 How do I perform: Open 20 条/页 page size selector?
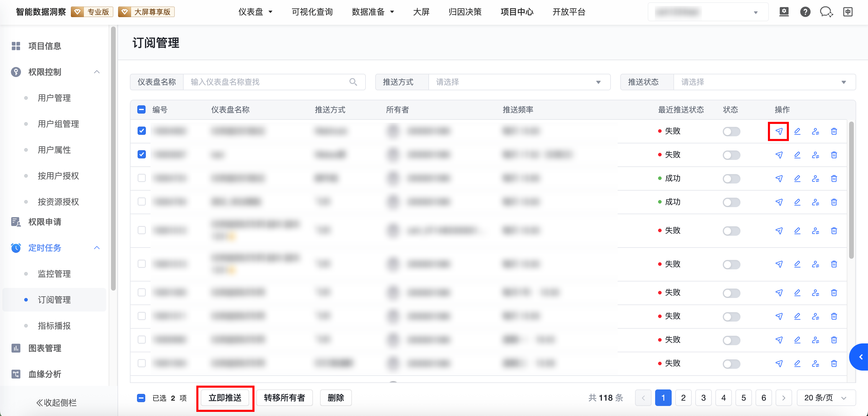825,398
